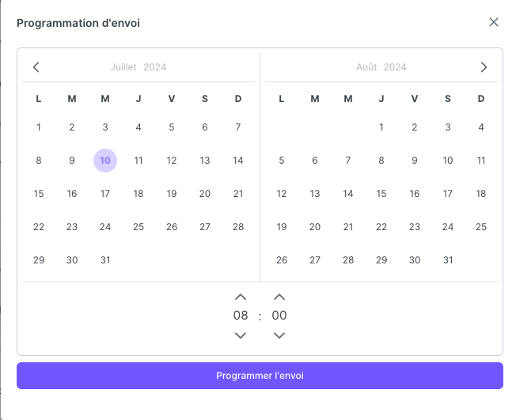The height and width of the screenshot is (420, 516).
Task: Open the 2024 year selector for Juillet
Action: pos(154,67)
